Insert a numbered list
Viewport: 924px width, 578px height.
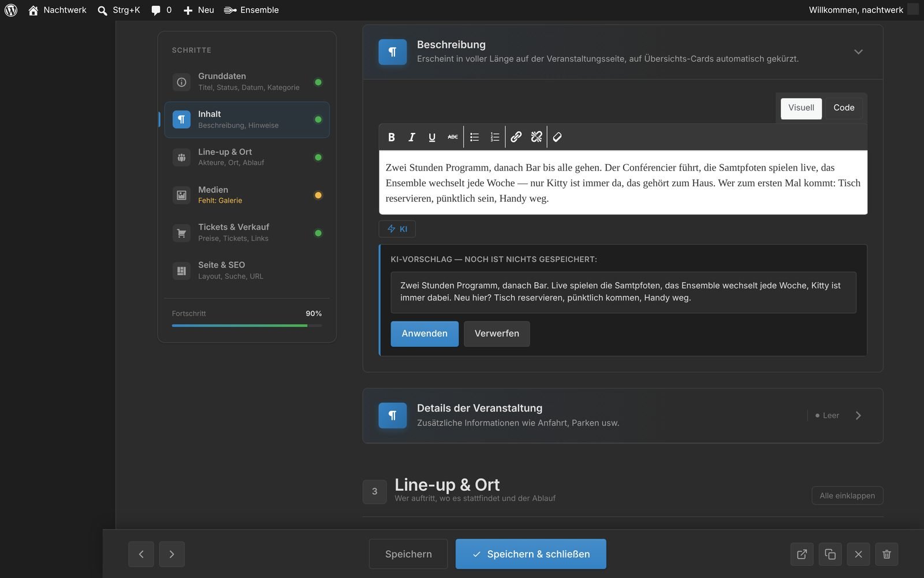(495, 137)
